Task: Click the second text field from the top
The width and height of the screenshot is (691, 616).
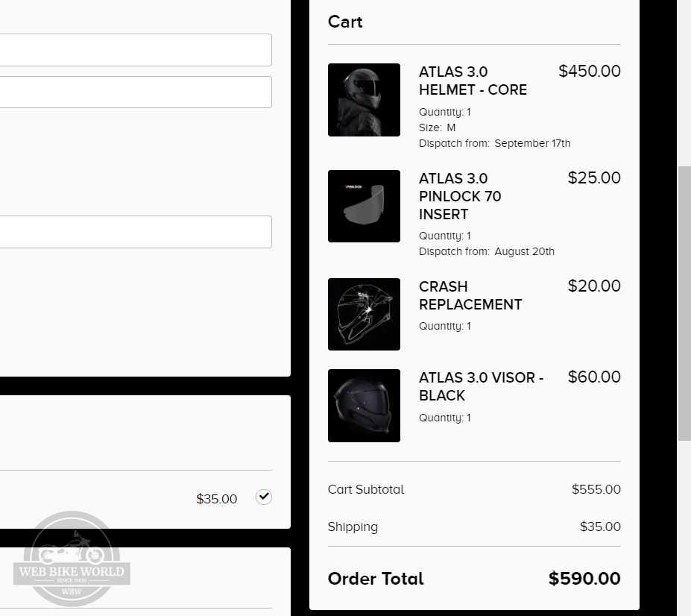Action: click(134, 92)
